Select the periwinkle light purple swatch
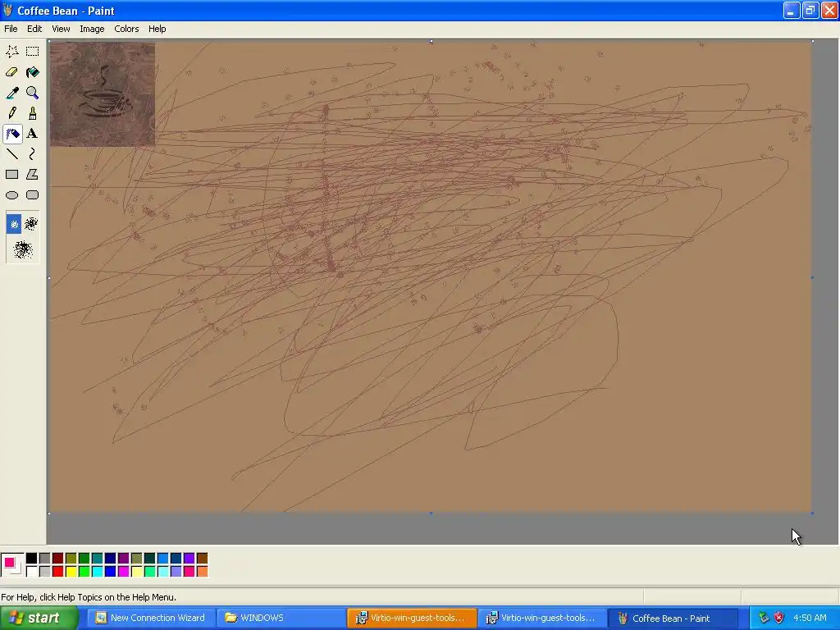 (x=176, y=572)
